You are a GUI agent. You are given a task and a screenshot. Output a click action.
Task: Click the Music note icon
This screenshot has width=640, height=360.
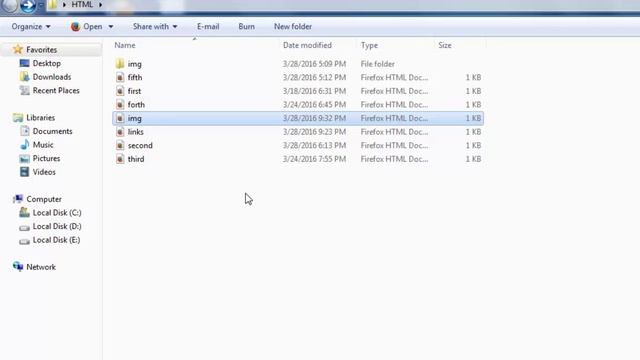(24, 144)
